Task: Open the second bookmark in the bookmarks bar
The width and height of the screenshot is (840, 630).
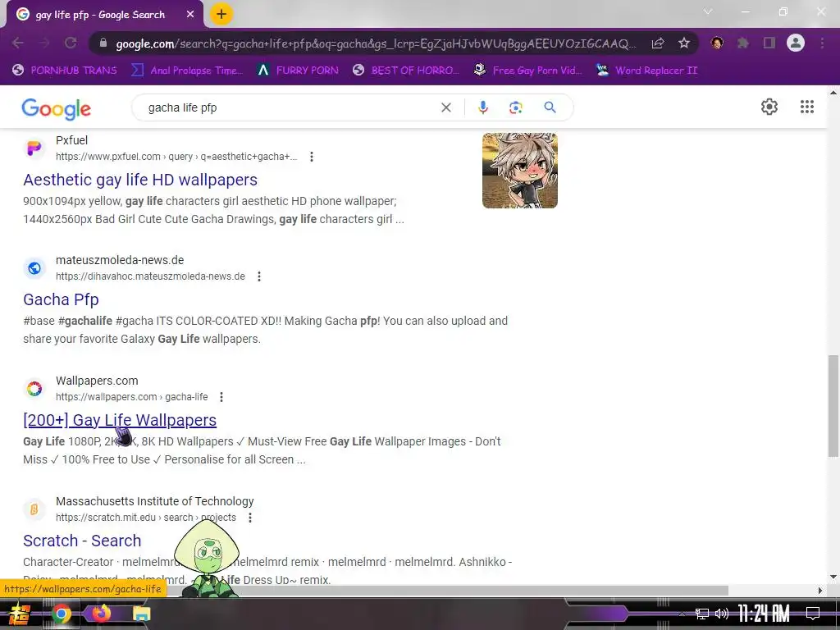Action: click(188, 71)
